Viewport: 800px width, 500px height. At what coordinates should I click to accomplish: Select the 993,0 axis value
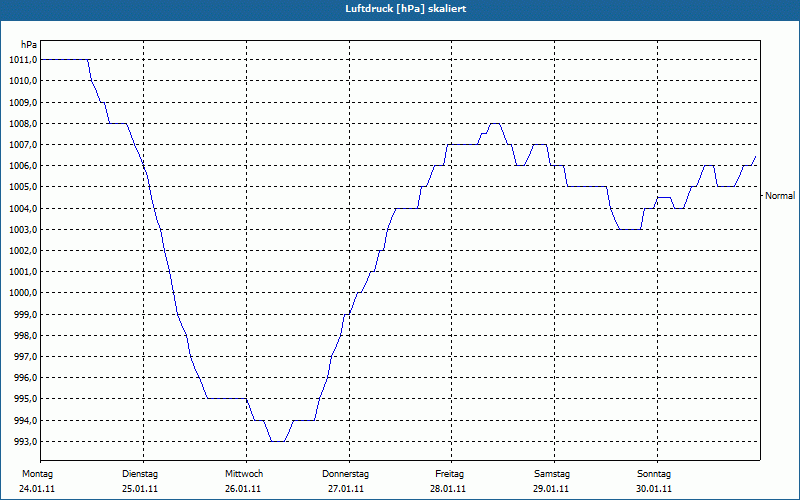click(x=26, y=441)
